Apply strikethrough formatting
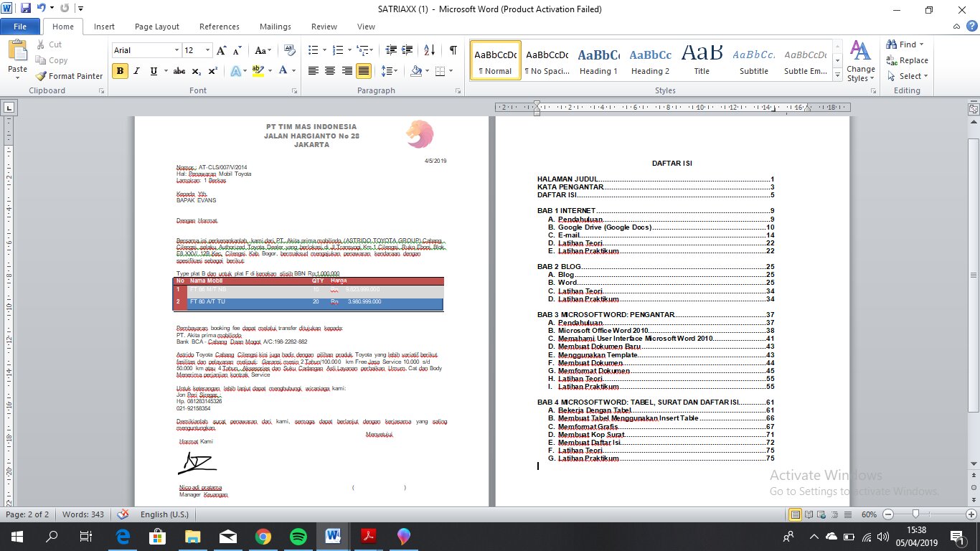The image size is (980, 551). coord(179,71)
